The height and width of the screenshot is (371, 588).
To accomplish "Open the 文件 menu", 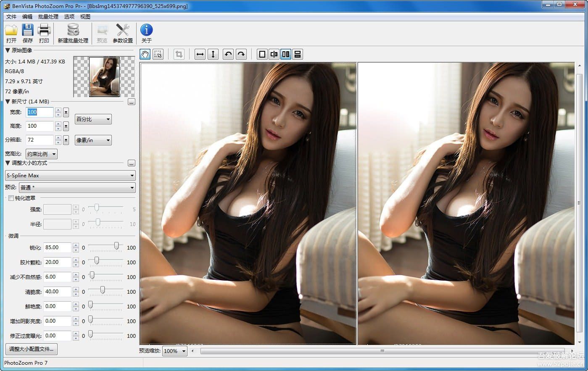I will click(11, 17).
